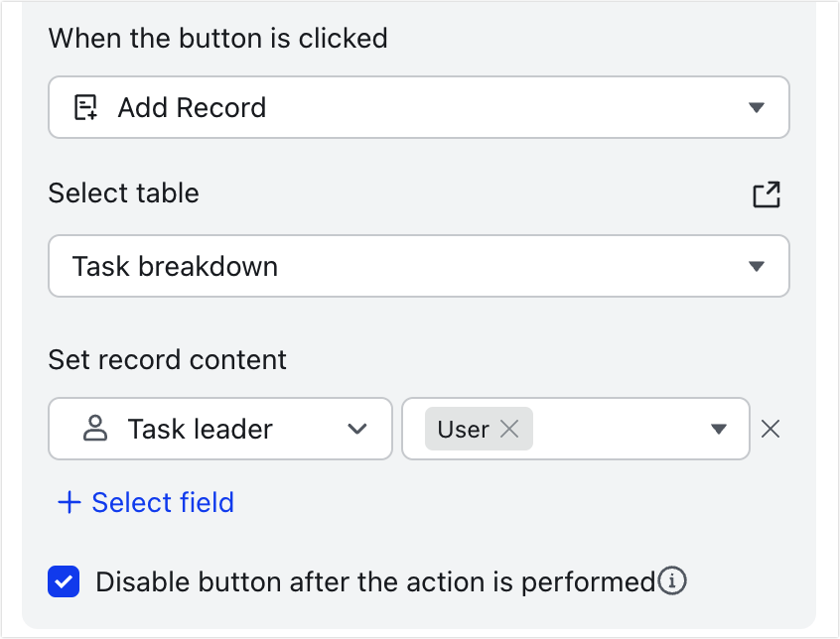
Task: Click the external link icon next to Select table
Action: click(x=766, y=195)
